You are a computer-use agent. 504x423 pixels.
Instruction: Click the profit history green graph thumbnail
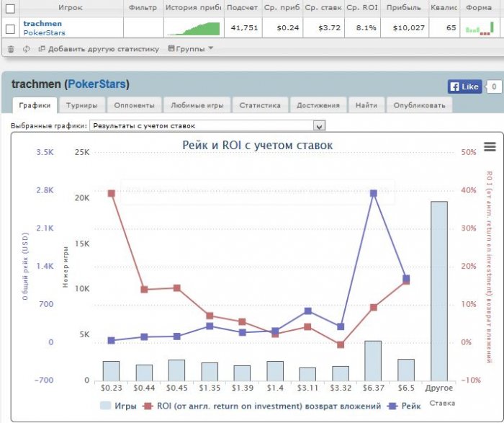pyautogui.click(x=194, y=29)
